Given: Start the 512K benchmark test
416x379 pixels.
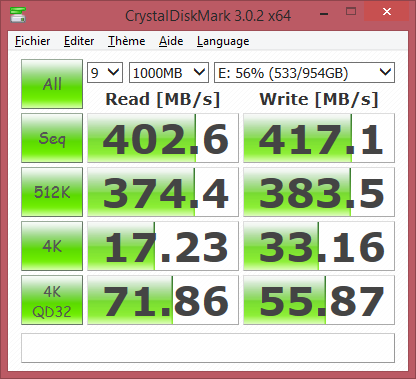Looking at the screenshot, I should [52, 192].
